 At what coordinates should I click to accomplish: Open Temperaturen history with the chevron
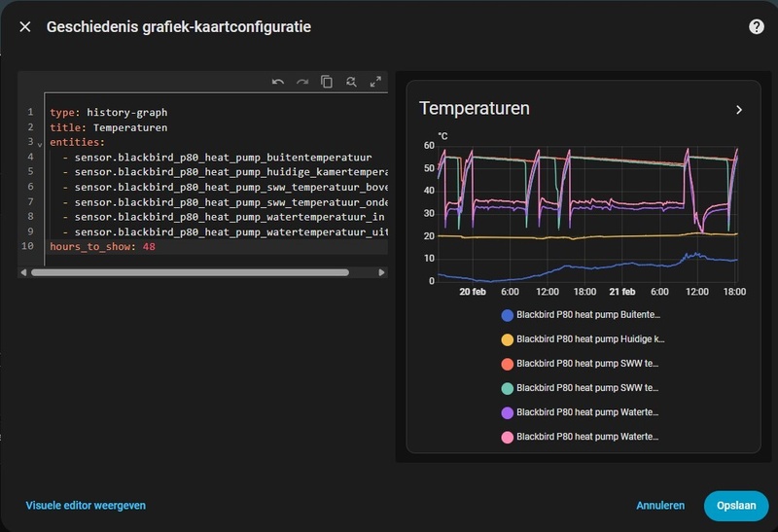739,110
